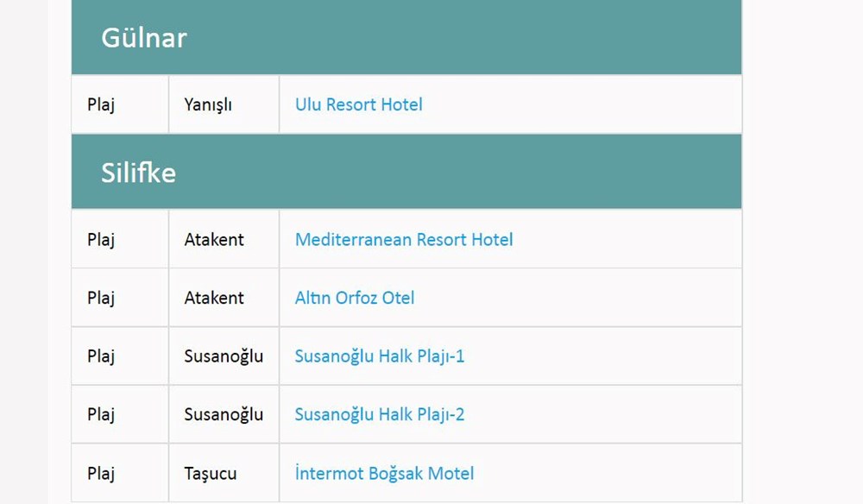The height and width of the screenshot is (504, 863).
Task: Click Plaj cell in Ulu Resort Hotel row
Action: (101, 105)
